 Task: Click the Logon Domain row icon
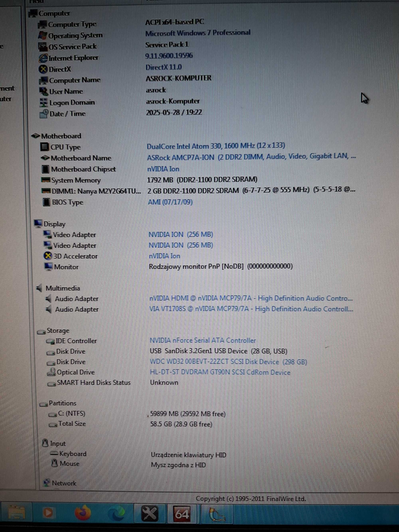point(44,103)
